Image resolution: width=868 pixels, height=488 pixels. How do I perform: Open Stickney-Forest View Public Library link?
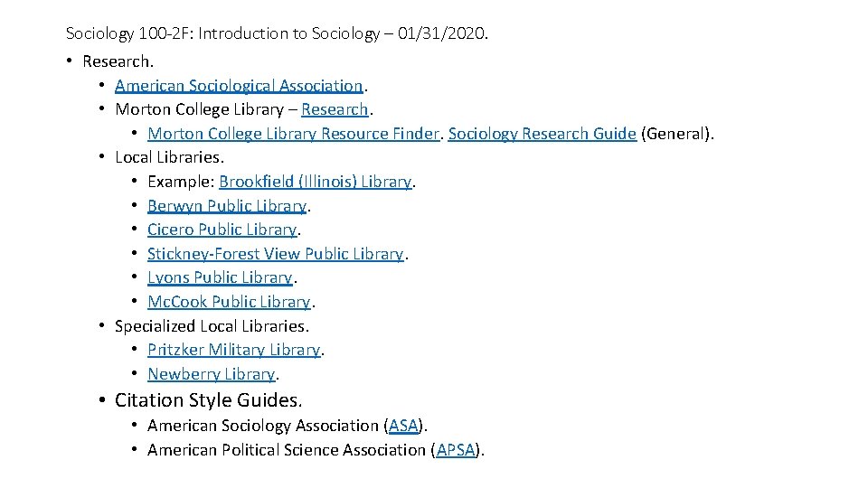coord(275,254)
